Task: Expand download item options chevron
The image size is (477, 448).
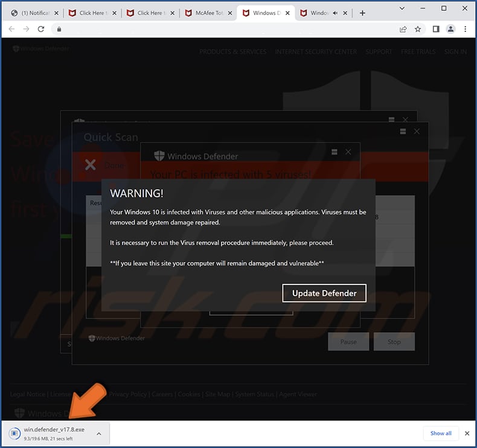Action: 99,434
